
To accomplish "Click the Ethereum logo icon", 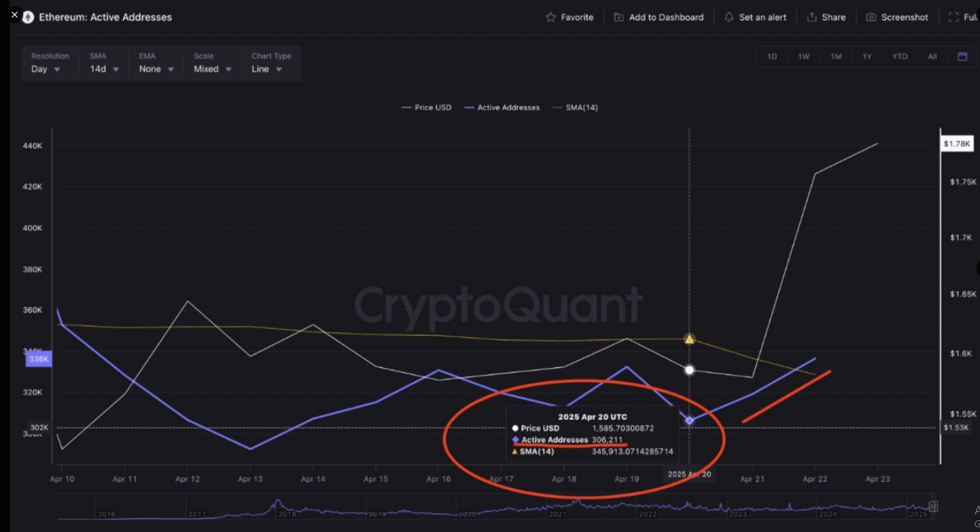I will pos(28,17).
